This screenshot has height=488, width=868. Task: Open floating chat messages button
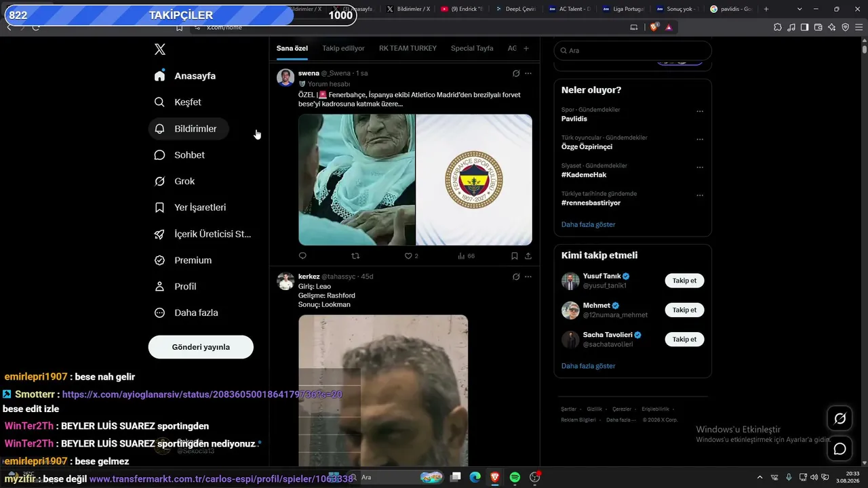click(x=840, y=449)
